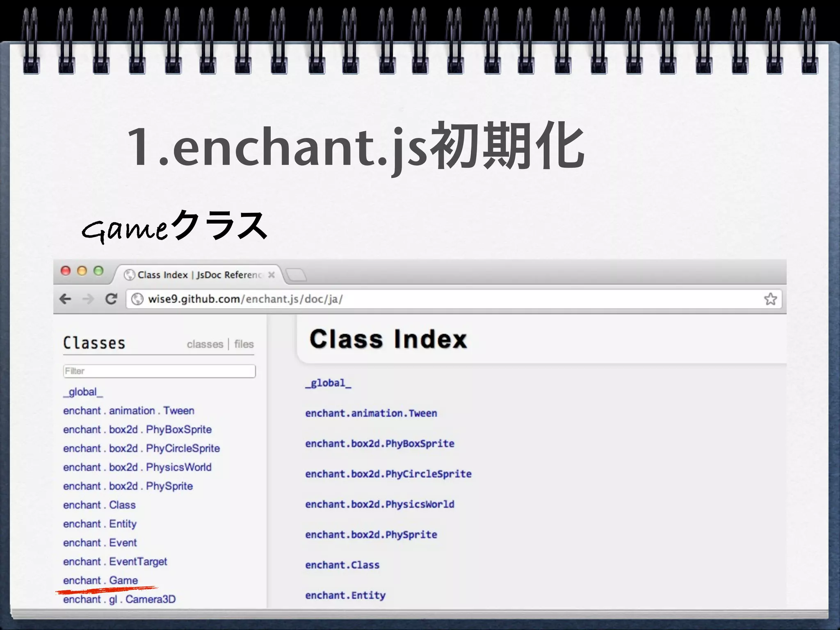The height and width of the screenshot is (630, 840).
Task: Click enchant.Entity in Class Index
Action: click(345, 595)
